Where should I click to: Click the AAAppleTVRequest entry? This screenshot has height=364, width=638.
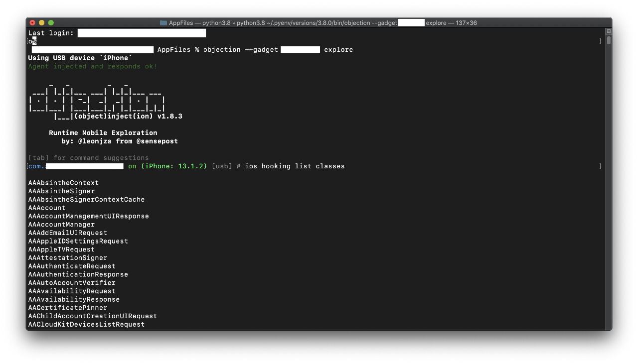[61, 249]
